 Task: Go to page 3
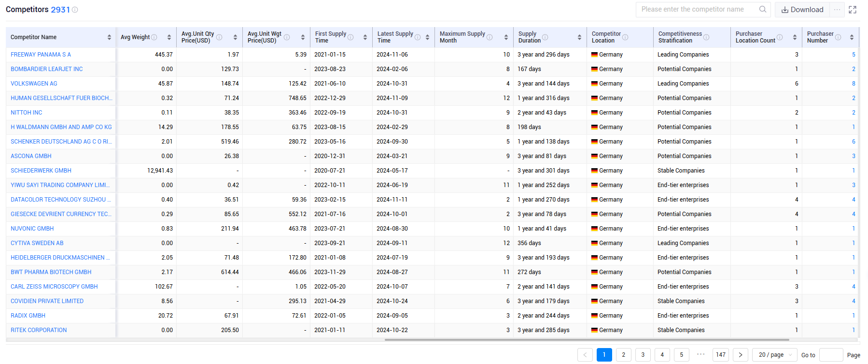[643, 355]
